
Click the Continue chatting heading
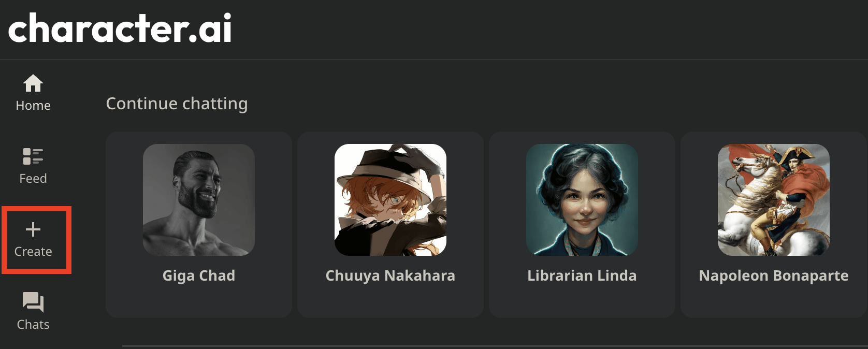point(177,104)
